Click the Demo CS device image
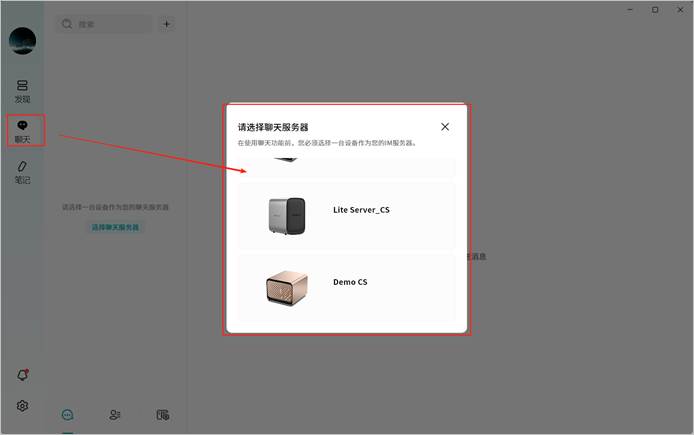Viewport: 694px width, 435px height. pos(286,288)
